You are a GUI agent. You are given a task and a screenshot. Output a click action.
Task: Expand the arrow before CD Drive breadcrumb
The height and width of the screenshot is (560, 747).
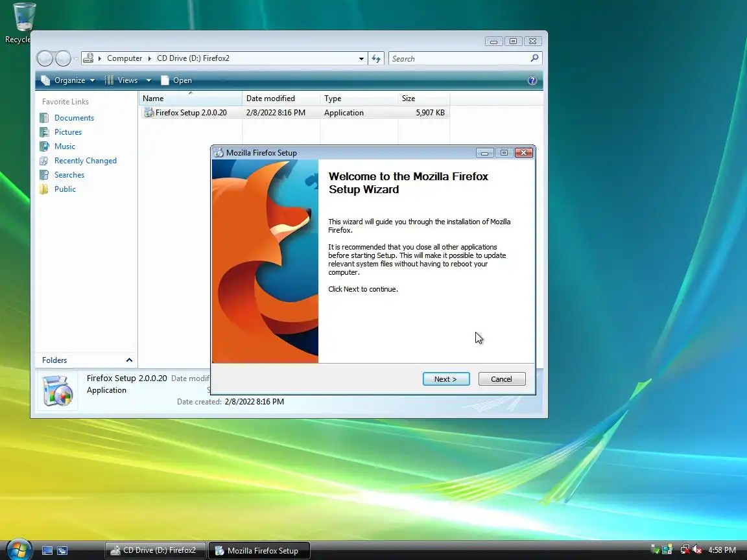pyautogui.click(x=150, y=58)
